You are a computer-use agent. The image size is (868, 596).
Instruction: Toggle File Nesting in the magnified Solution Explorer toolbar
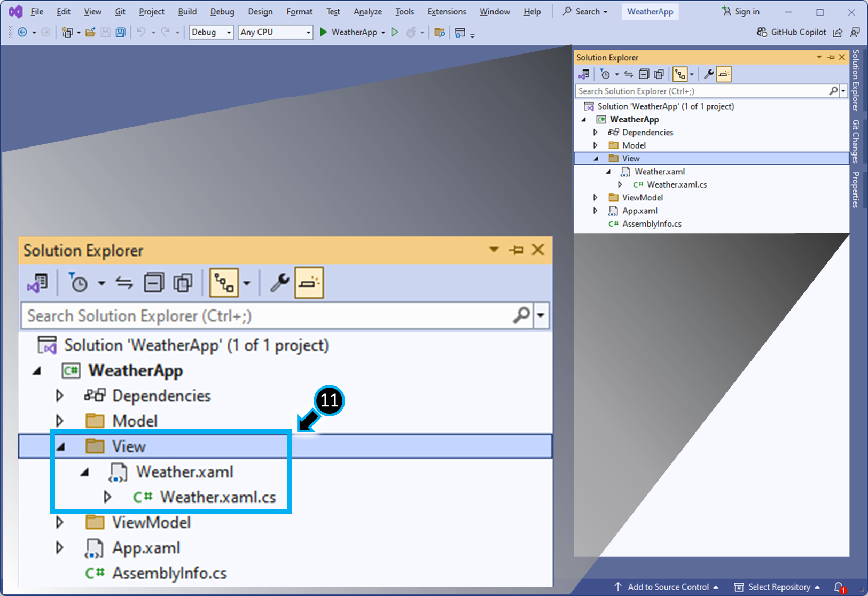224,283
